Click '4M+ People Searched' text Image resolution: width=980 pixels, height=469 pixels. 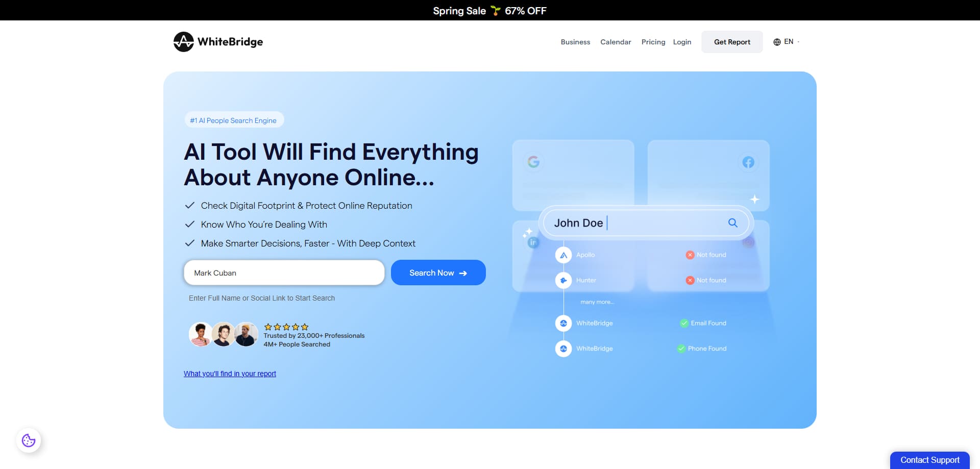click(297, 344)
